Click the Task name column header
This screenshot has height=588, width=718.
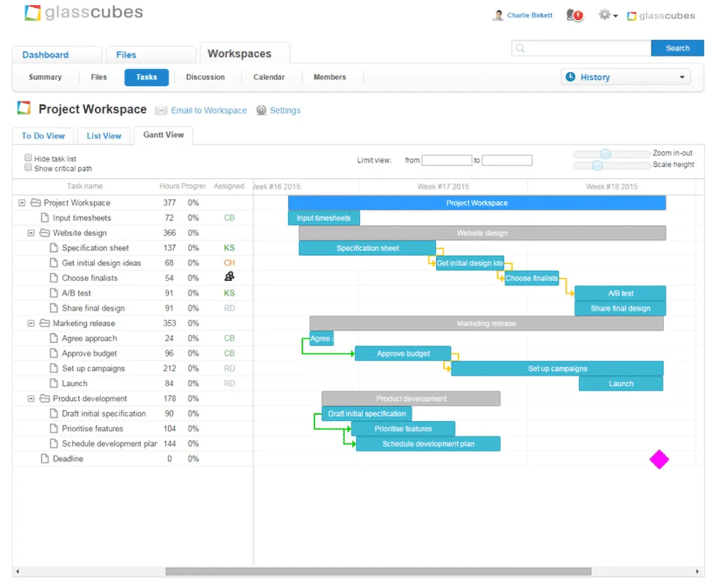pos(84,186)
